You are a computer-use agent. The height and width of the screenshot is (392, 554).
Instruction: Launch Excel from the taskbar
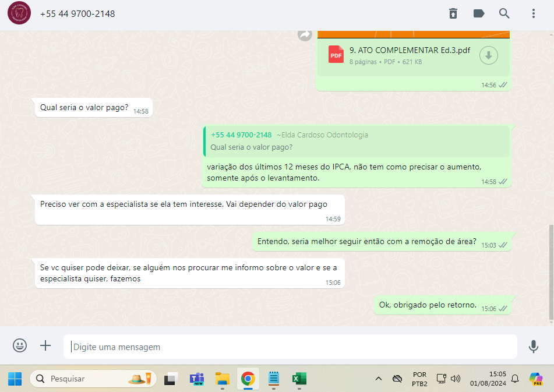click(298, 379)
